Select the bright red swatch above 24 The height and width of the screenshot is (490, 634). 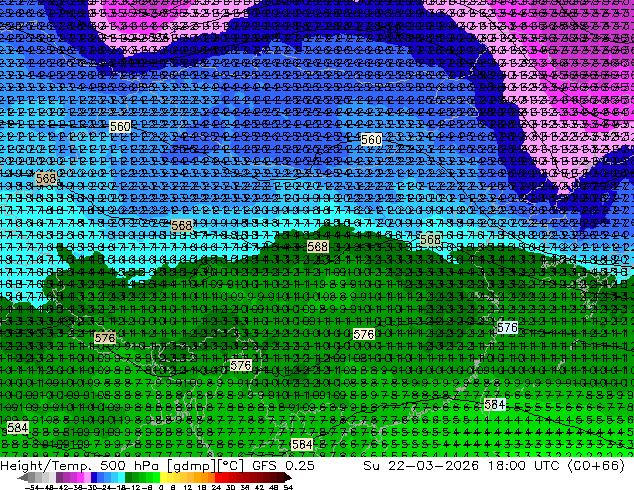[x=218, y=477]
